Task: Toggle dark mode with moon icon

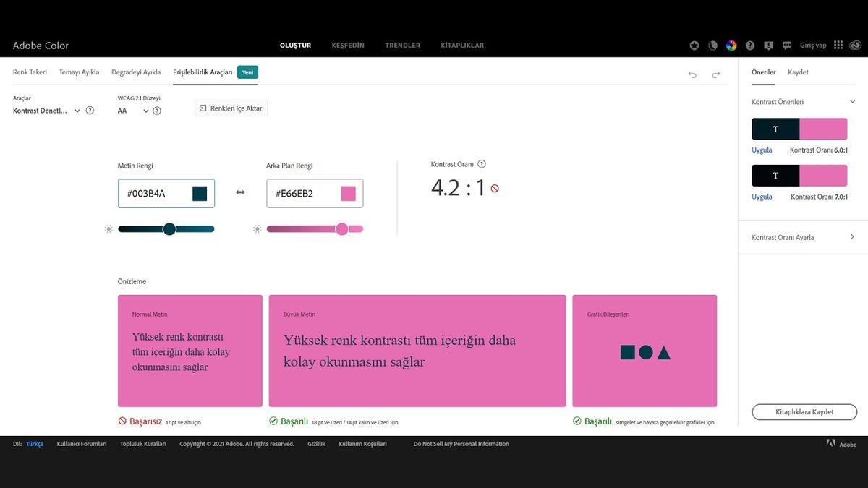Action: [712, 46]
